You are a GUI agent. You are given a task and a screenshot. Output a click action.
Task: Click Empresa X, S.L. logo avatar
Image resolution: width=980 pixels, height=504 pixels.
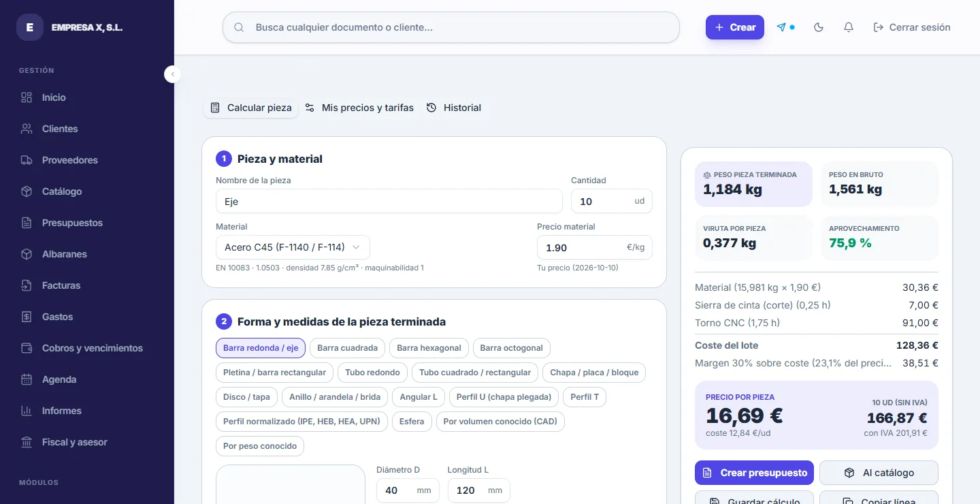30,27
